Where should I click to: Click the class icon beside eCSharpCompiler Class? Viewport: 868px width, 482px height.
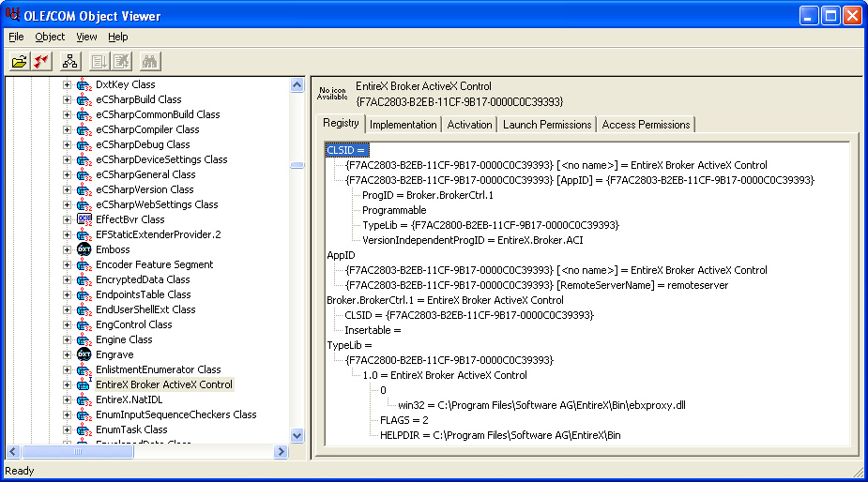point(84,129)
